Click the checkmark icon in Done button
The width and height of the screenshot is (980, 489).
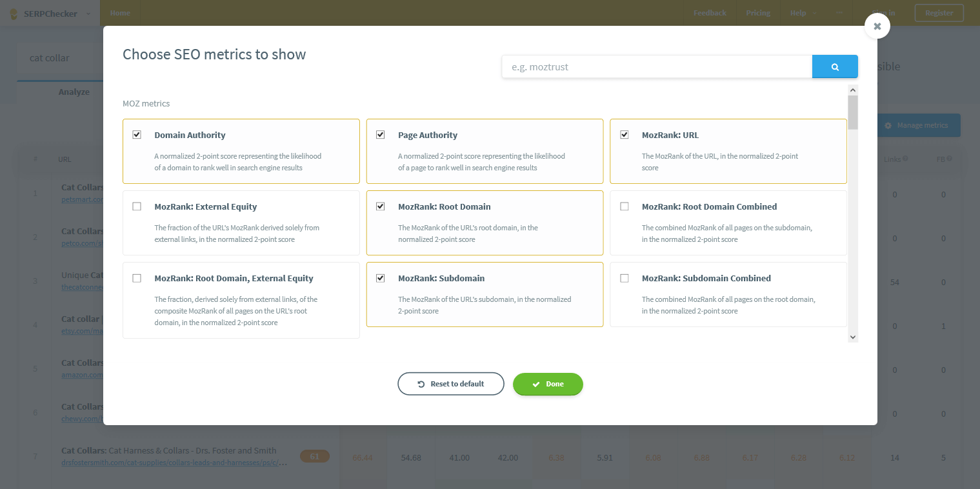(x=536, y=384)
